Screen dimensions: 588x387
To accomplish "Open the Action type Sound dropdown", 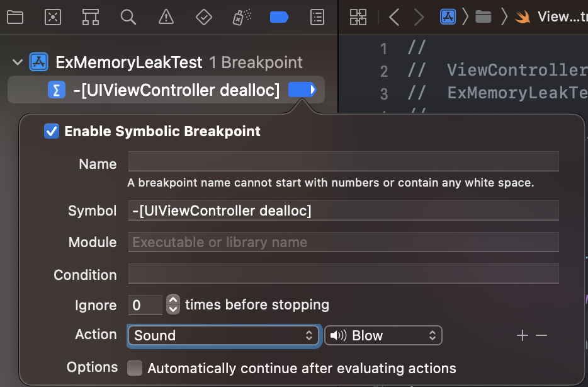I will [224, 335].
